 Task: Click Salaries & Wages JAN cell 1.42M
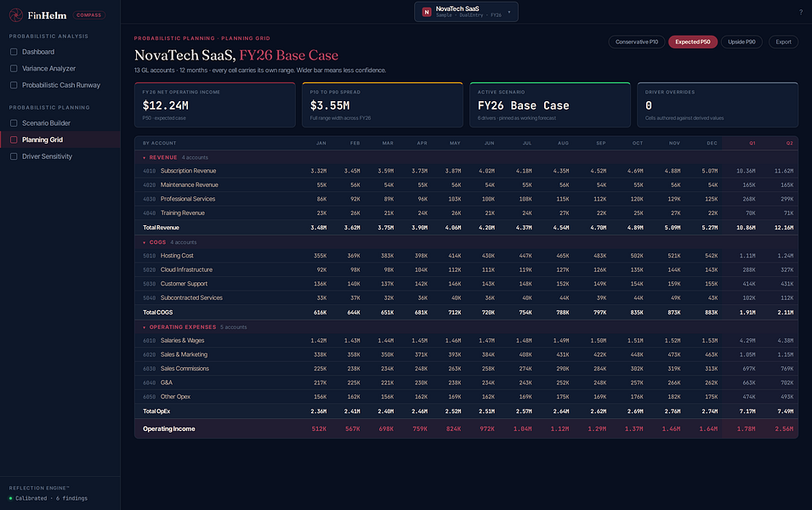[x=319, y=341]
